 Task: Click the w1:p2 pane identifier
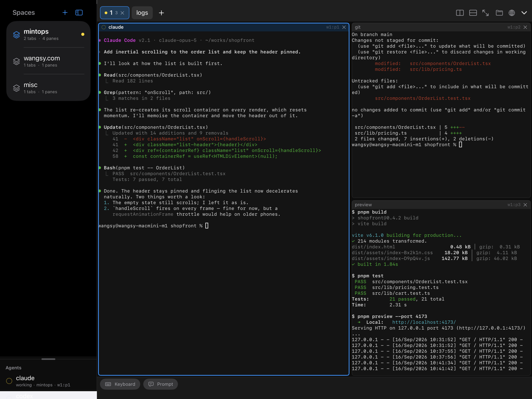click(514, 27)
